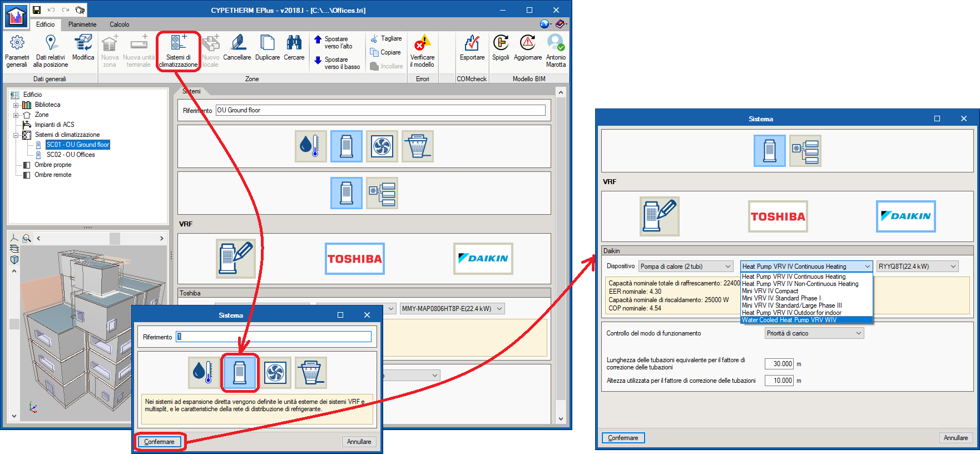Choose Toshiba manufacturer in main panel
The image size is (980, 454).
click(x=355, y=259)
